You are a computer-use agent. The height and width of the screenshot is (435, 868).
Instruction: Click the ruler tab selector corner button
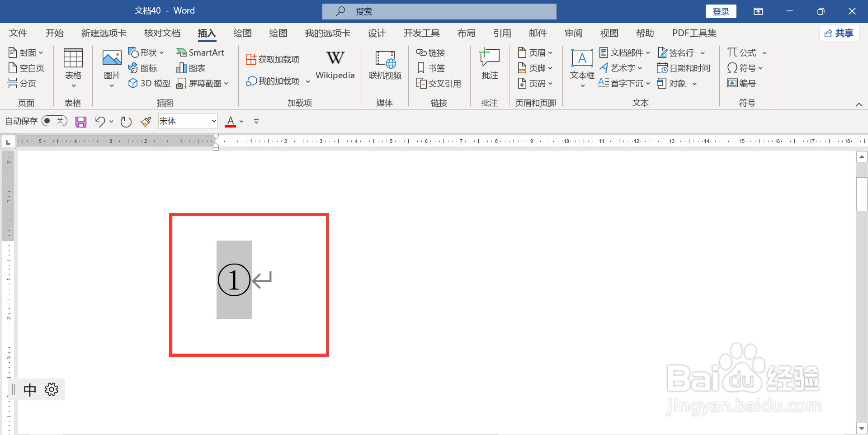tap(8, 142)
